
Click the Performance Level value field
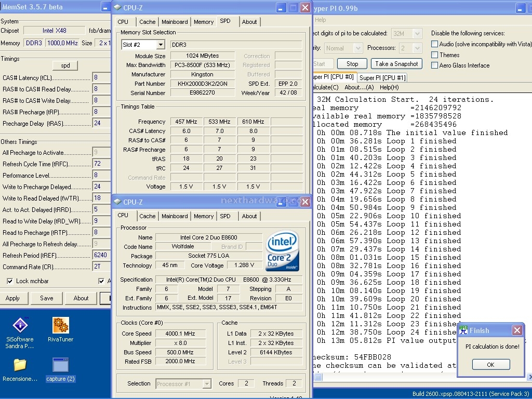coord(101,175)
